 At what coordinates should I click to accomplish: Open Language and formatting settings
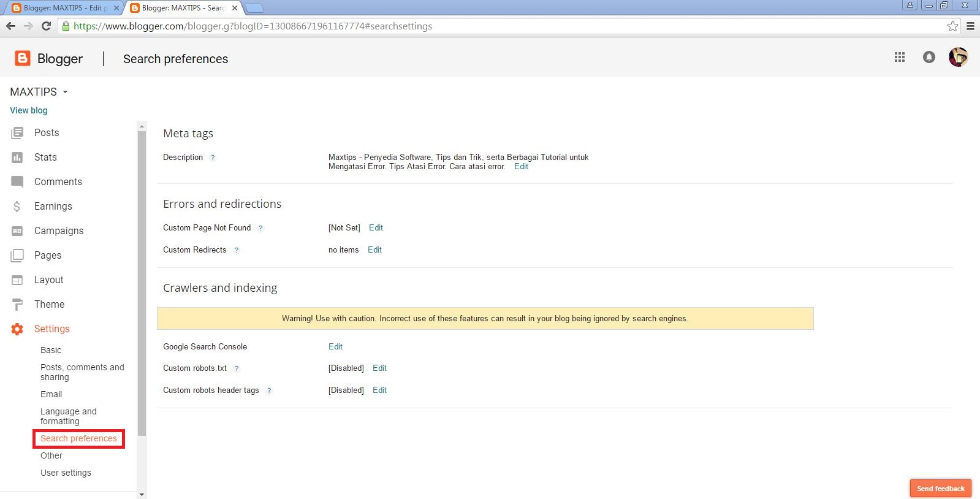[69, 416]
